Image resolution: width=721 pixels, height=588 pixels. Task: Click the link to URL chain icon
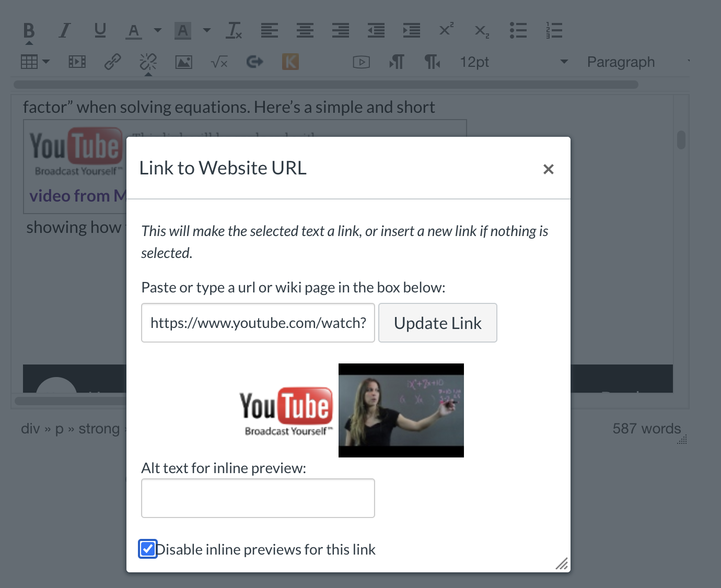point(113,62)
